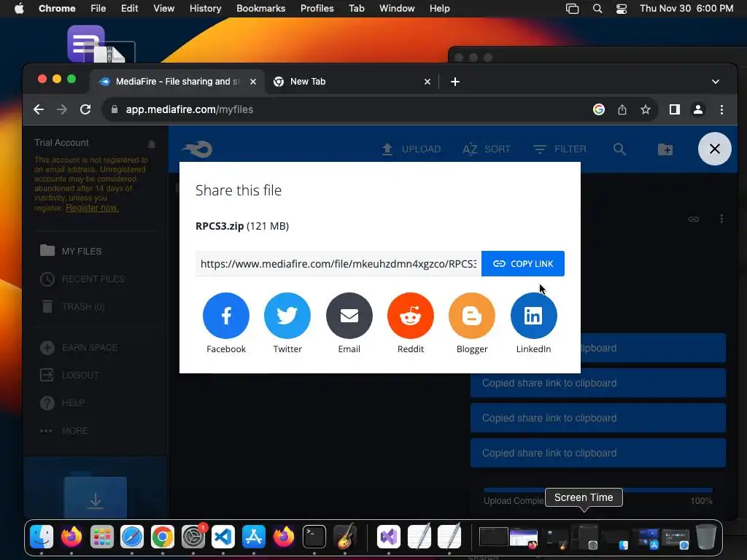
Task: Click the share page icon in address bar
Action: pos(622,110)
